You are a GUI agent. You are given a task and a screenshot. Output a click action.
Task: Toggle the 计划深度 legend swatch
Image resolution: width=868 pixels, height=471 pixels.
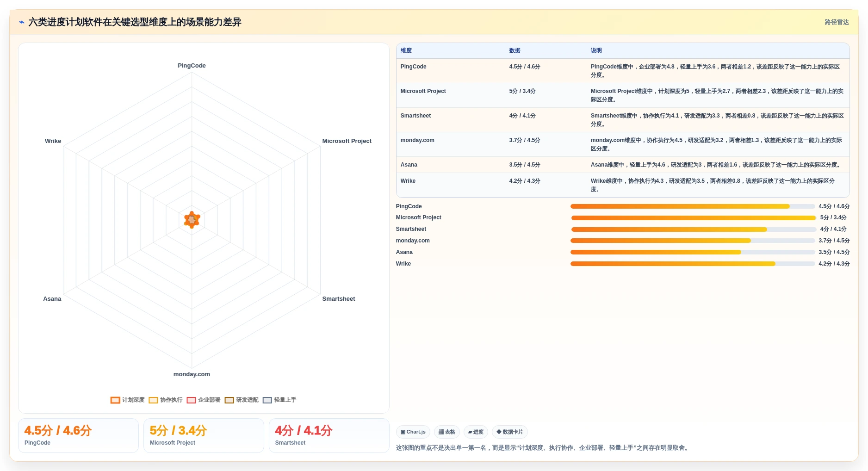tap(115, 400)
